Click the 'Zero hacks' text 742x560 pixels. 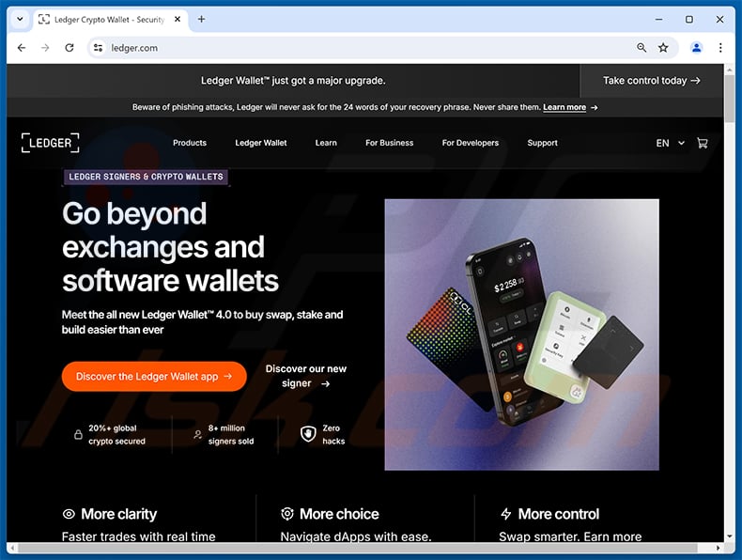pyautogui.click(x=333, y=434)
